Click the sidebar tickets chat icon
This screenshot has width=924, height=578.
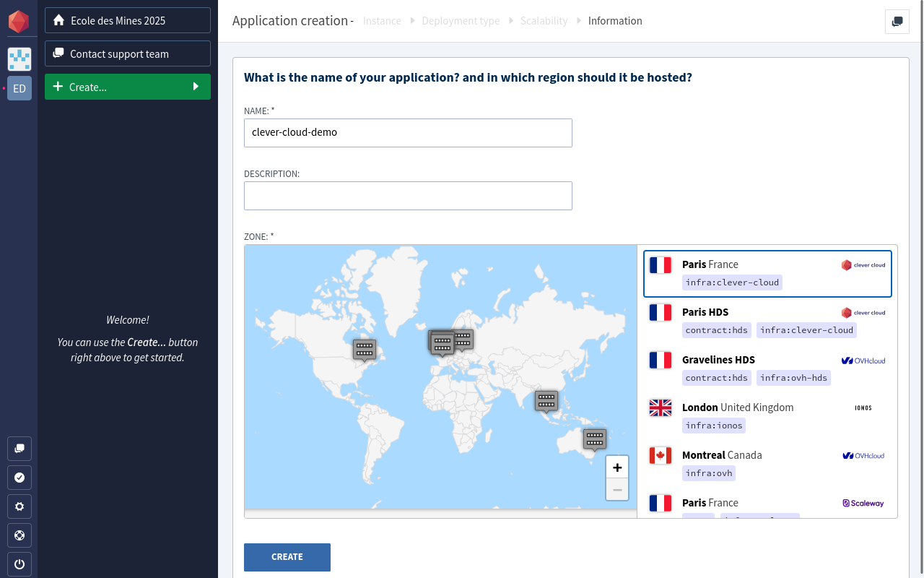[x=19, y=449]
